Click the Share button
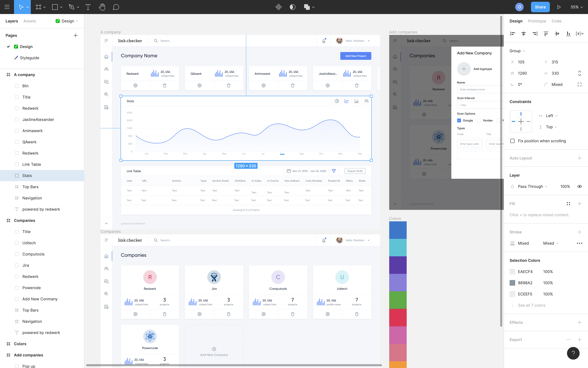Screen dimensions: 588x368 pyautogui.click(x=540, y=7)
